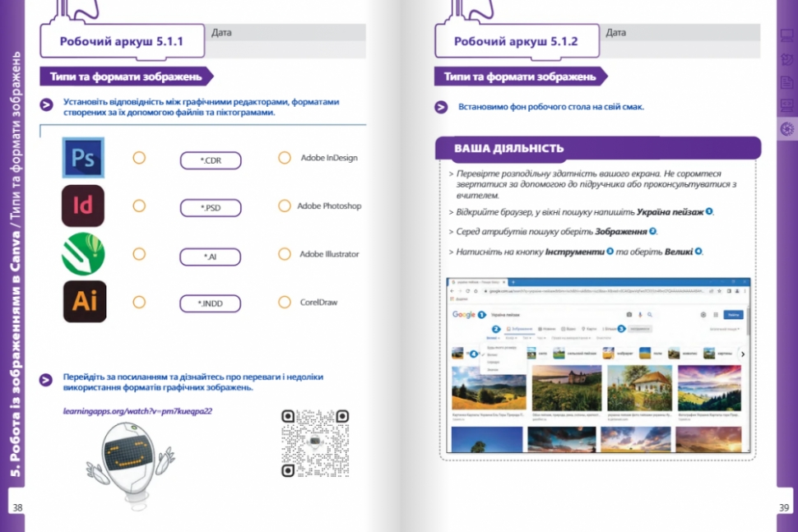Switch to the Відео search tab
798x532 pixels.
click(x=568, y=329)
